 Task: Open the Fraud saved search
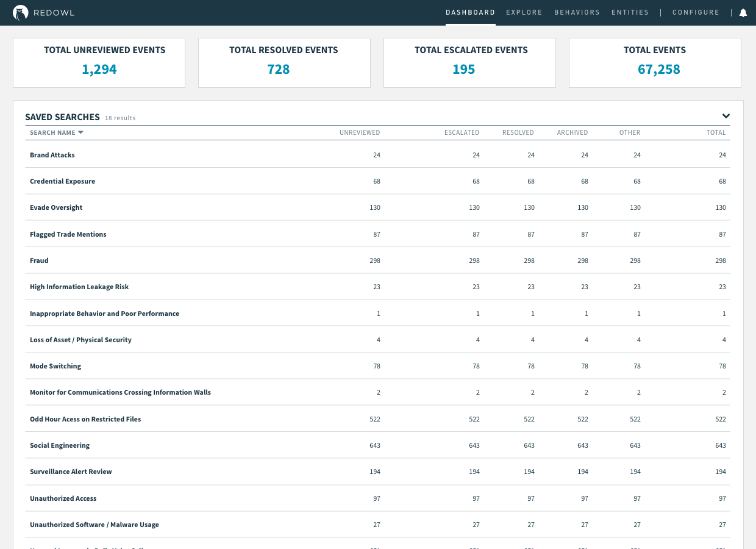39,260
